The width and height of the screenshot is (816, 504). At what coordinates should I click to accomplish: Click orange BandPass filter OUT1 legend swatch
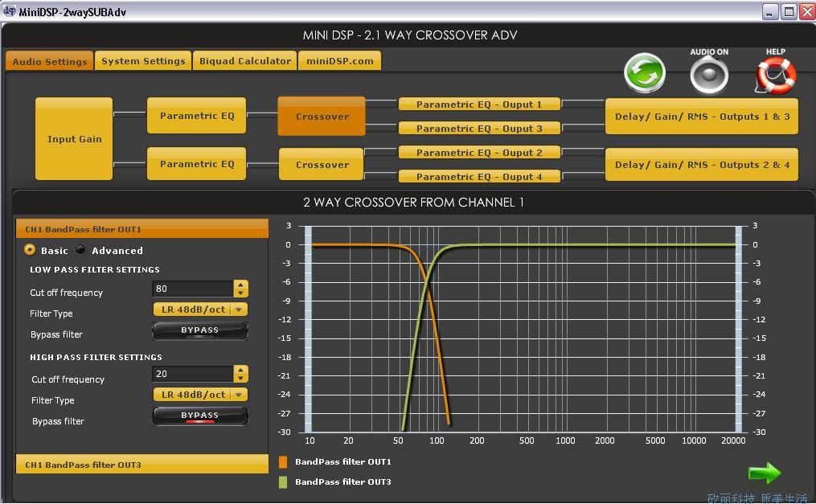point(283,462)
